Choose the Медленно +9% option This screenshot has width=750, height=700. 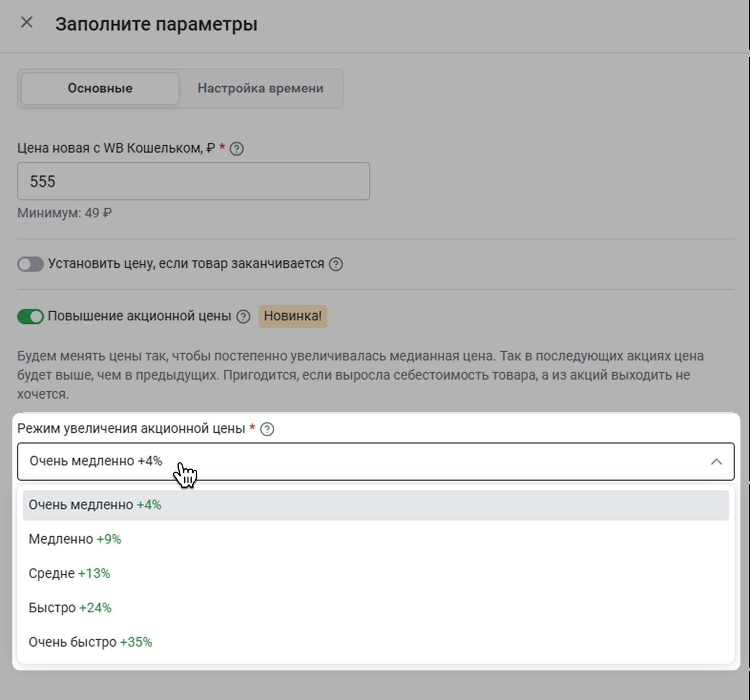75,539
